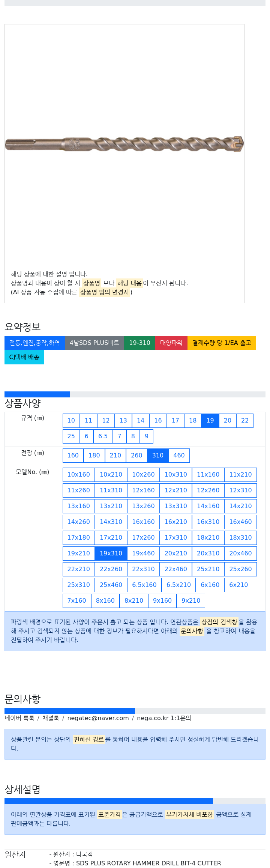Select model 10x160
Screen dimensions: 270x868
click(x=78, y=474)
